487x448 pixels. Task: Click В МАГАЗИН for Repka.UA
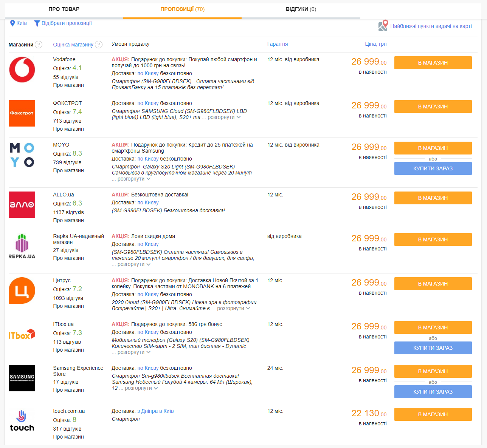click(433, 239)
